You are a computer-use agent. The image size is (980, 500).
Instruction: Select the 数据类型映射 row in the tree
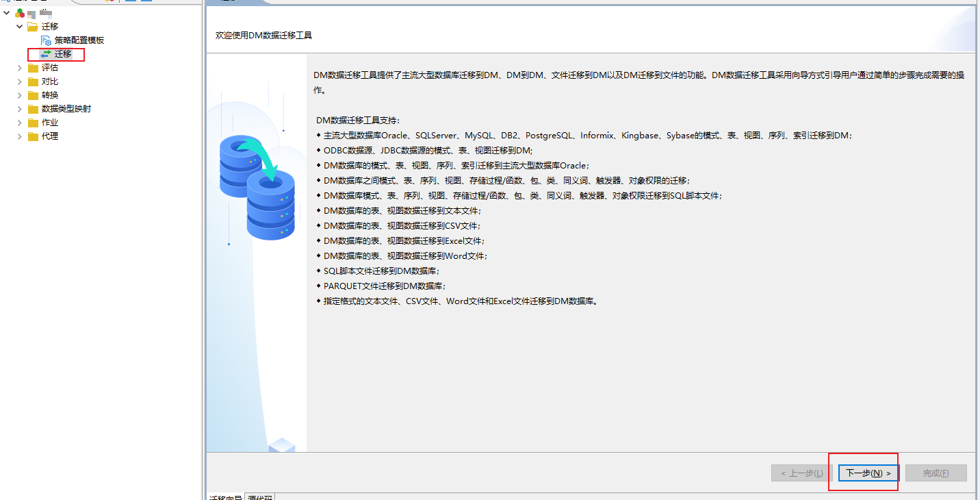66,109
